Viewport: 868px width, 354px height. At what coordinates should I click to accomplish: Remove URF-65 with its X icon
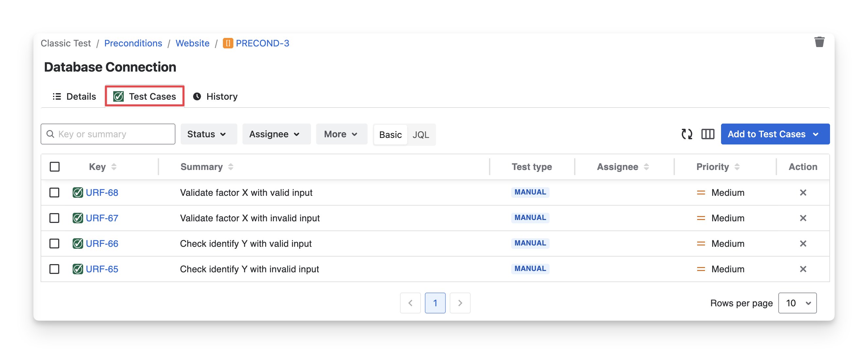803,269
